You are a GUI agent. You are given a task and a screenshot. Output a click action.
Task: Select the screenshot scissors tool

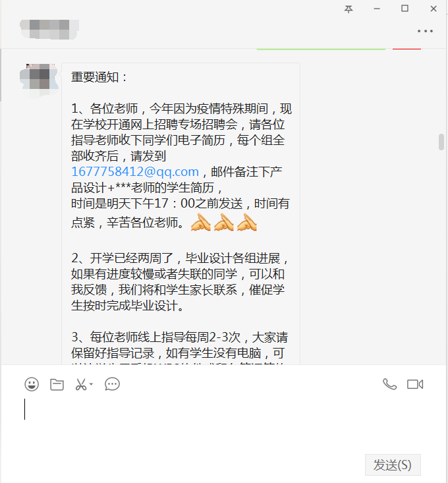(x=81, y=384)
